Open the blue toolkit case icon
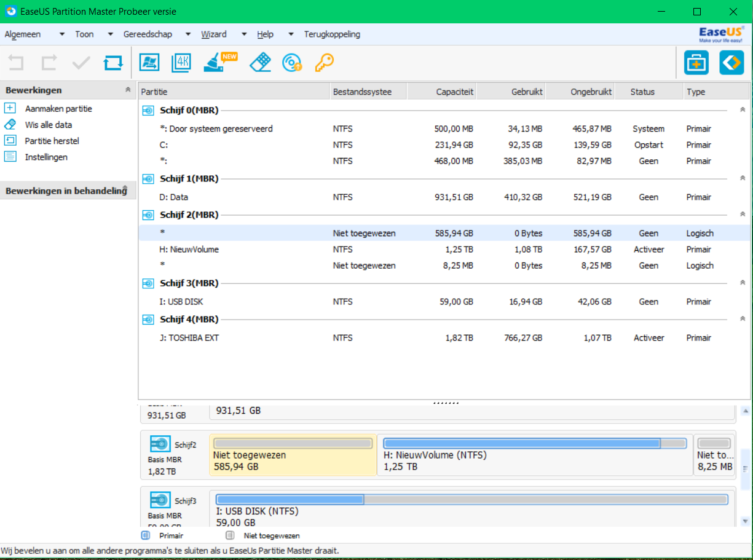Viewport: 753px width, 560px height. 696,63
